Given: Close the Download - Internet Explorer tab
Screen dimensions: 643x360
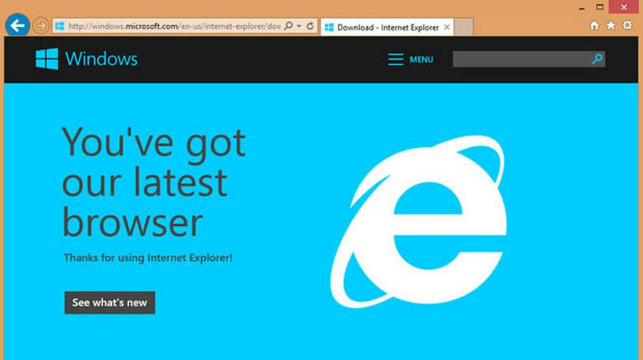Looking at the screenshot, I should pyautogui.click(x=447, y=27).
